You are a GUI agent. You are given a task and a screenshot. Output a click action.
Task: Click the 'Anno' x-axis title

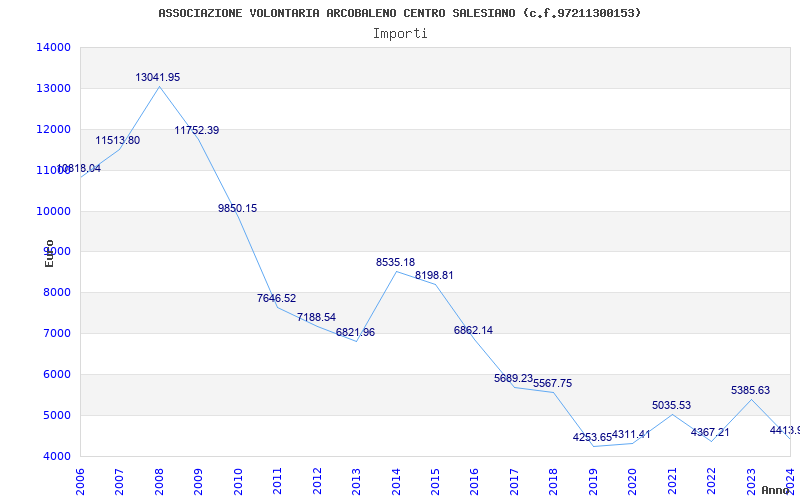[774, 490]
